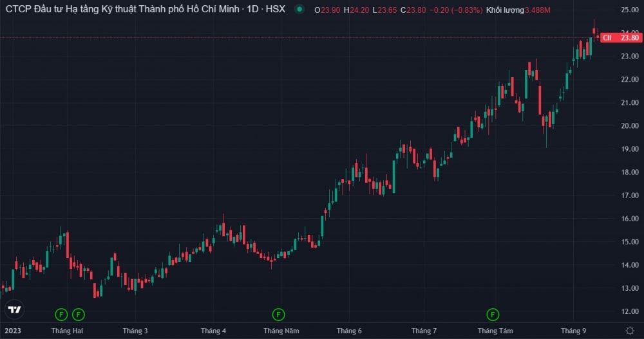The height and width of the screenshot is (339, 644).
Task: Click the 12.00 price axis label
Action: 630,311
